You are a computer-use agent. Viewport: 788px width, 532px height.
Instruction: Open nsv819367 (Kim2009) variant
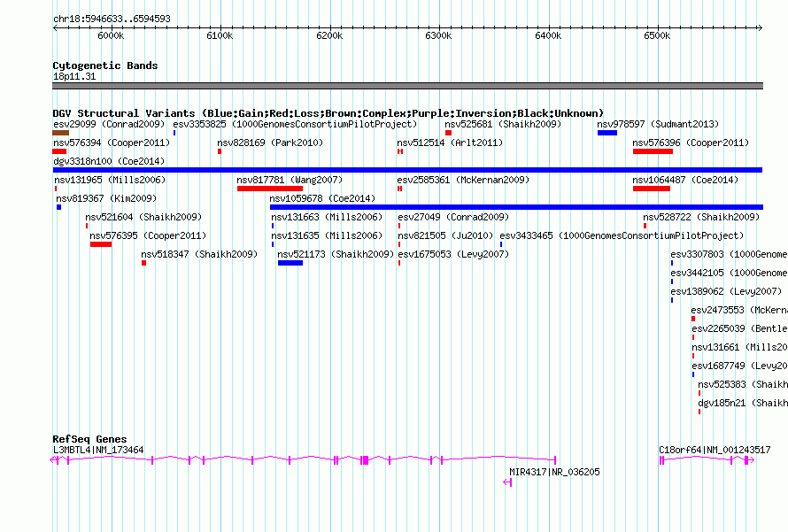106,198
